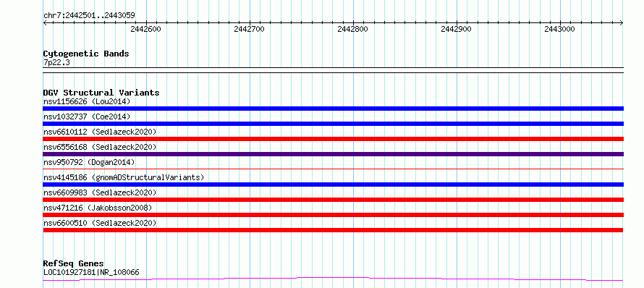The height and width of the screenshot is (288, 644).
Task: Click the blue bar for nsv4145186
Action: tap(333, 185)
